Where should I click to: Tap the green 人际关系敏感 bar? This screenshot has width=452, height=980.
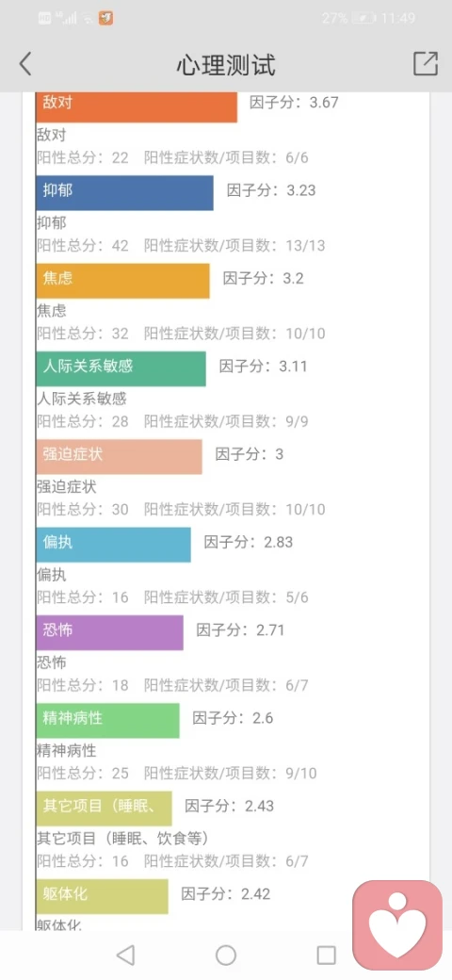click(121, 368)
